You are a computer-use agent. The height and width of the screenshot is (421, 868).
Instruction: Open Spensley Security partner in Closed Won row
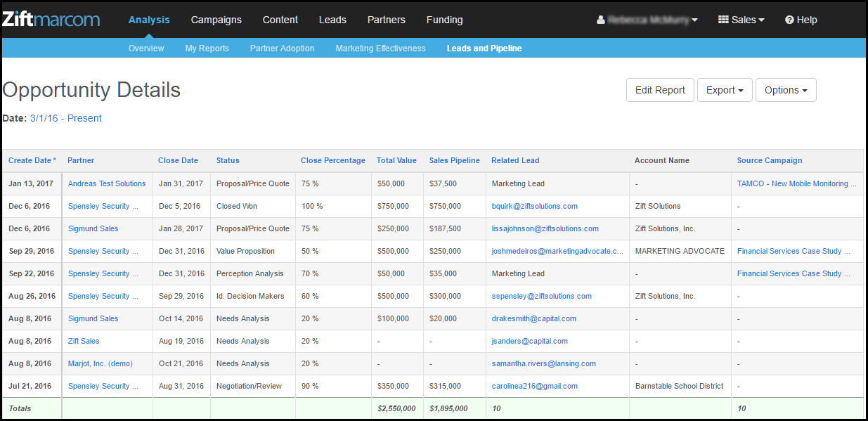pyautogui.click(x=103, y=206)
